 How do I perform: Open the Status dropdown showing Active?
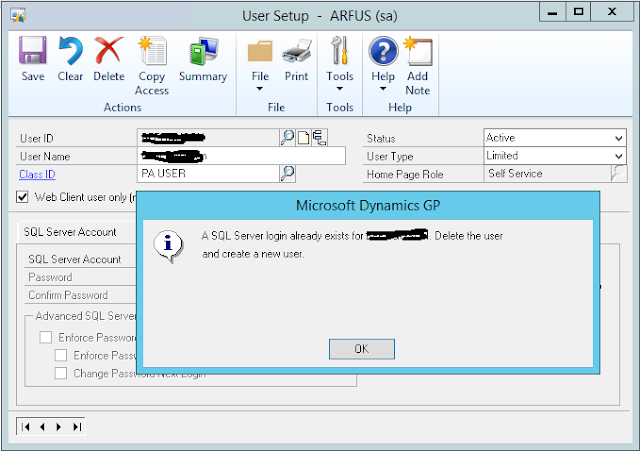click(555, 138)
